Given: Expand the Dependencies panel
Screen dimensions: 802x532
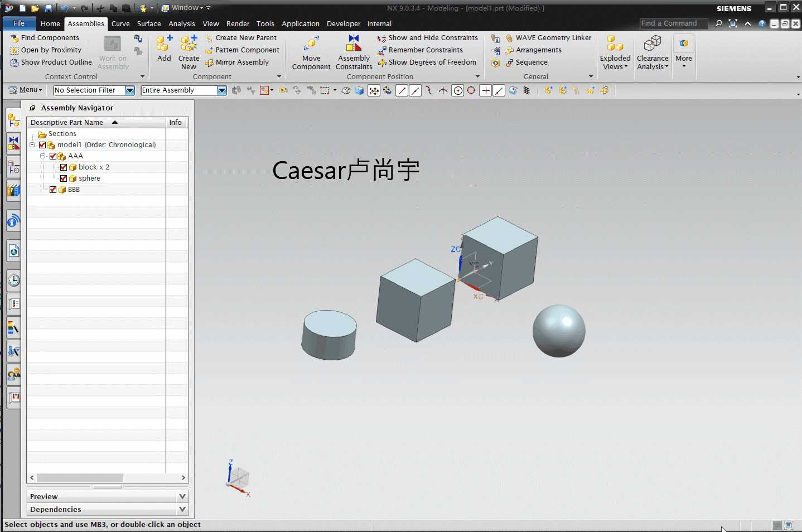Looking at the screenshot, I should point(182,509).
